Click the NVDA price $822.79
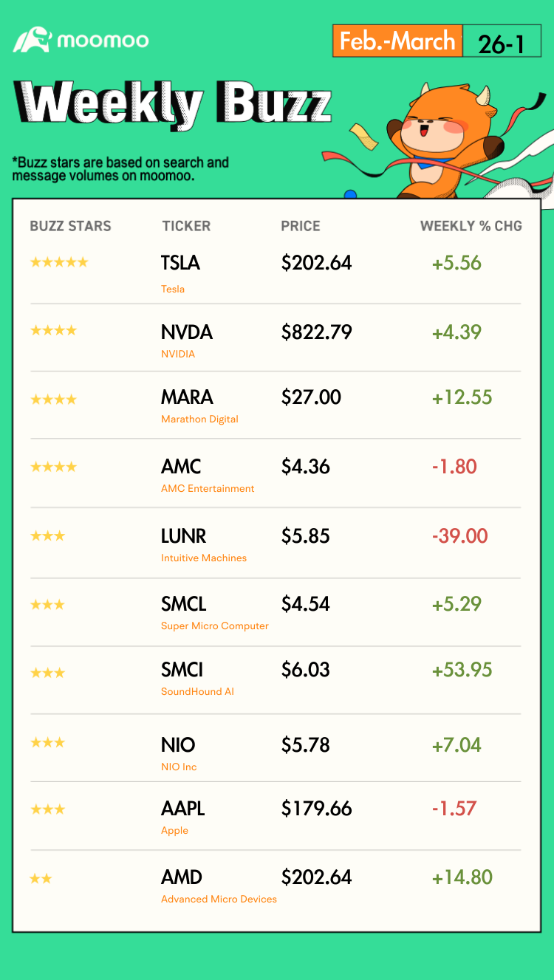Image resolution: width=554 pixels, height=980 pixels. 316,332
